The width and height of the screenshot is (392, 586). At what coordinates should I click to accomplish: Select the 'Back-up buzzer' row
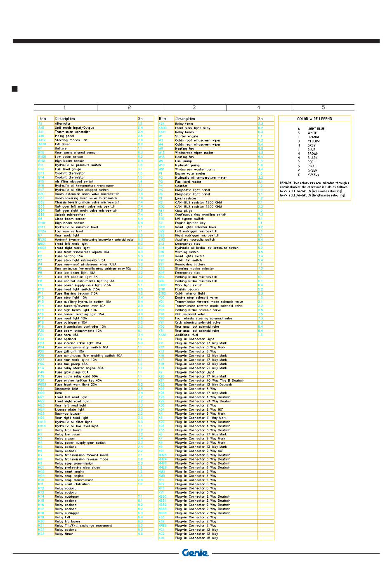pyautogui.click(x=96, y=414)
